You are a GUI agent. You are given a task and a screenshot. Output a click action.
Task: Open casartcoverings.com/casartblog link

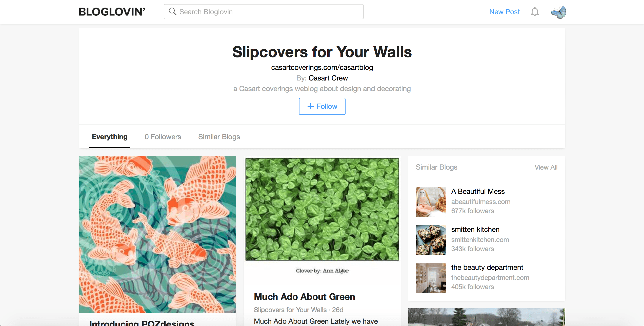(x=322, y=67)
